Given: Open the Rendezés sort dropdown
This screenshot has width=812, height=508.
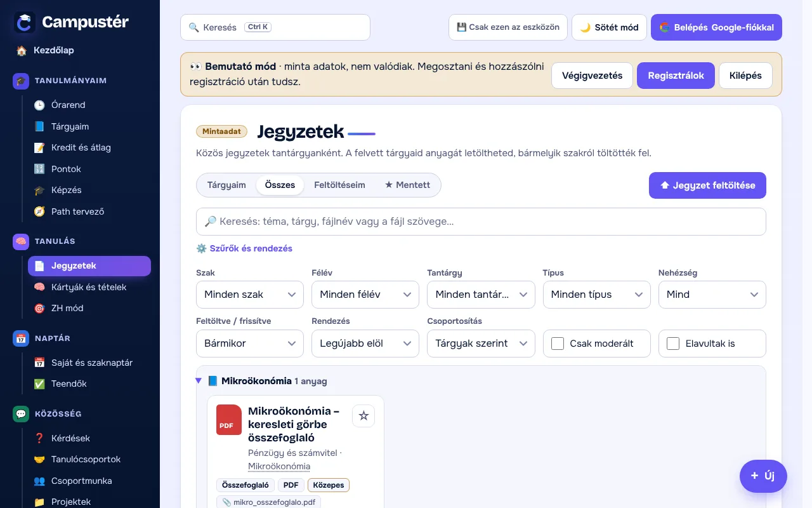Looking at the screenshot, I should coord(365,344).
